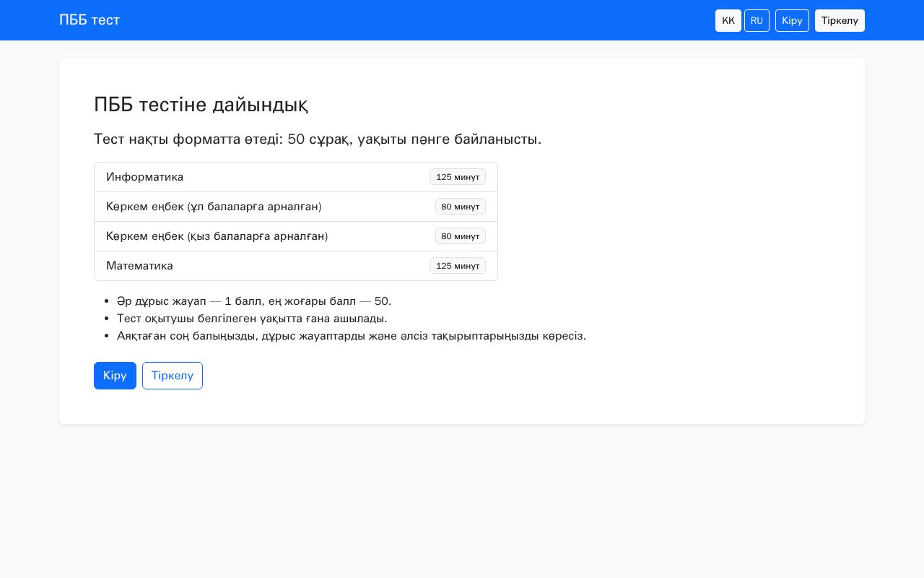Click the 125 минут badge for Математика

[x=458, y=266]
